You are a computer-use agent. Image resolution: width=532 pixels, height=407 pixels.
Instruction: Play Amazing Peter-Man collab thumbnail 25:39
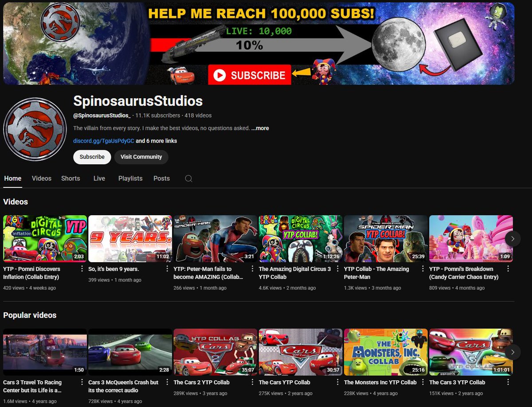point(386,239)
